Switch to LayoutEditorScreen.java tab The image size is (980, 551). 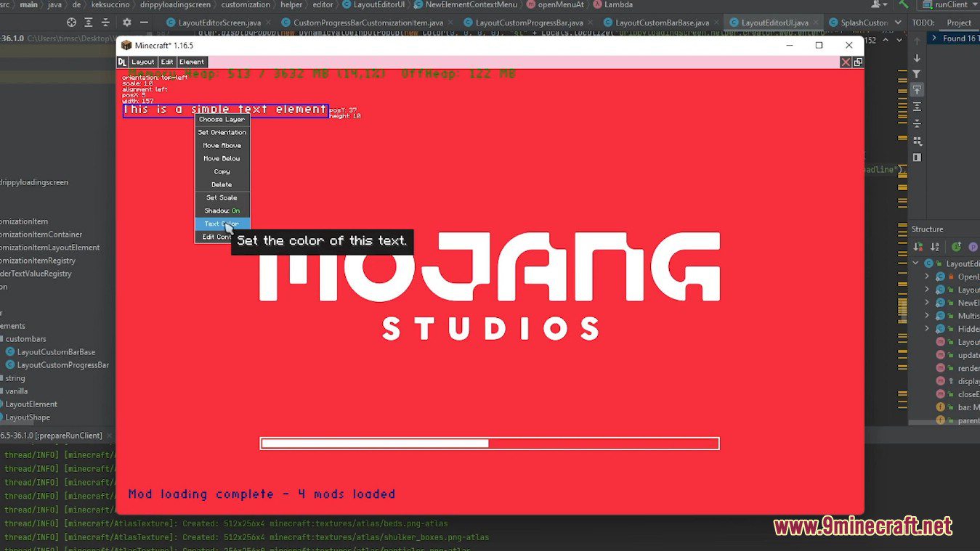[219, 23]
